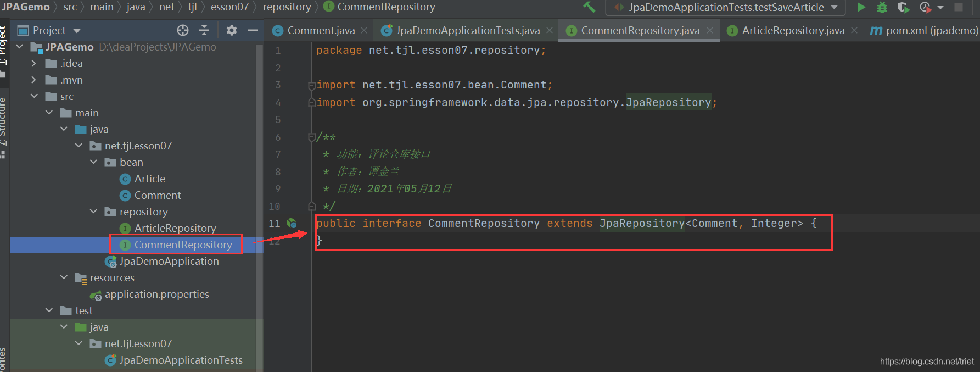Fold the Javadoc comment on line 6
Screen dimensions: 980x372
pyautogui.click(x=312, y=137)
